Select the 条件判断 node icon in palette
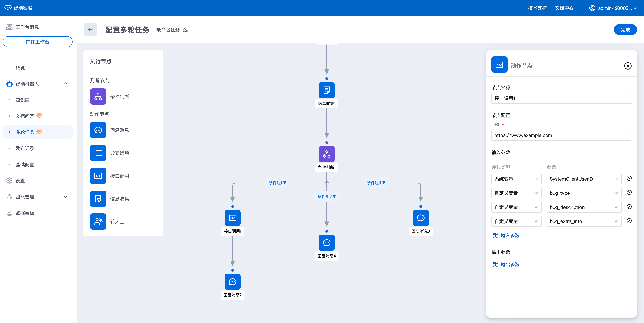This screenshot has height=323, width=644. (x=98, y=96)
